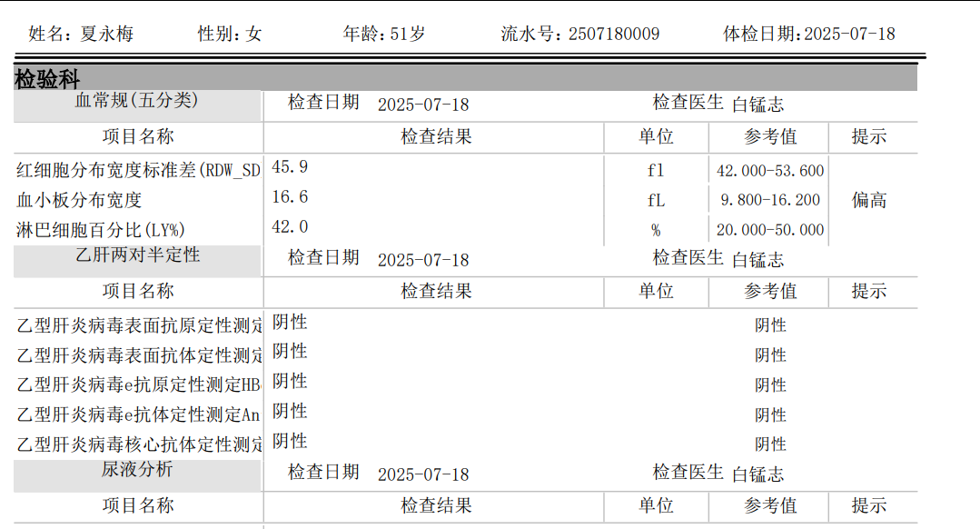Select the age text 51岁
Image resolution: width=980 pixels, height=529 pixels.
point(407,35)
